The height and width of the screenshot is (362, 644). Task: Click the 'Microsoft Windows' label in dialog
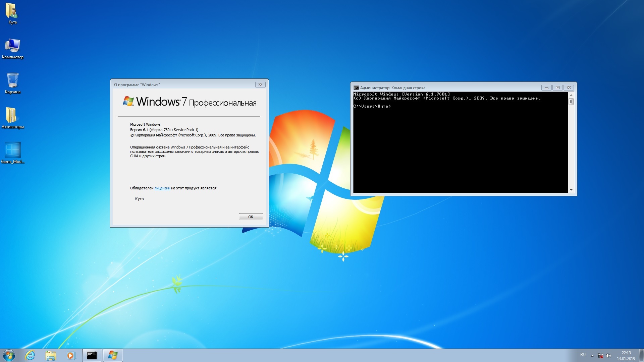point(145,124)
